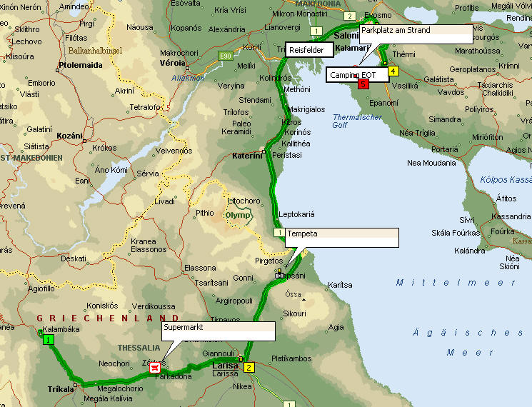This screenshot has width=532, height=407.
Task: Click the E90 road shield near Véroia
Action: point(226,55)
